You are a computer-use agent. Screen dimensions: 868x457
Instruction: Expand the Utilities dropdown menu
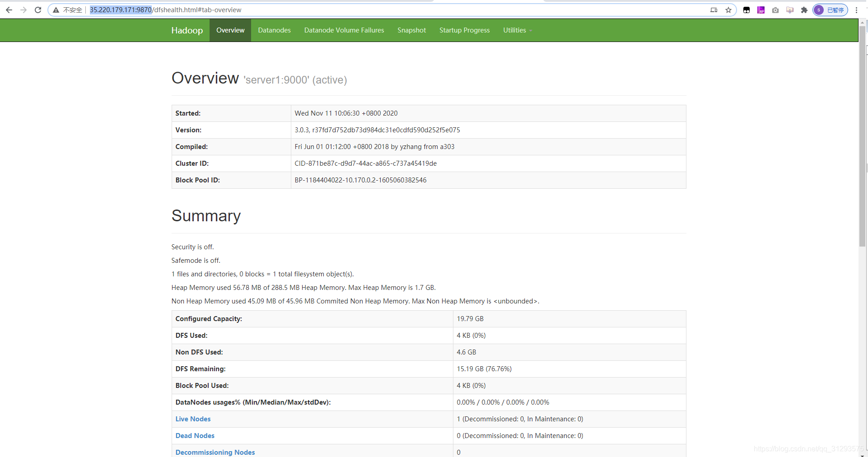tap(518, 30)
